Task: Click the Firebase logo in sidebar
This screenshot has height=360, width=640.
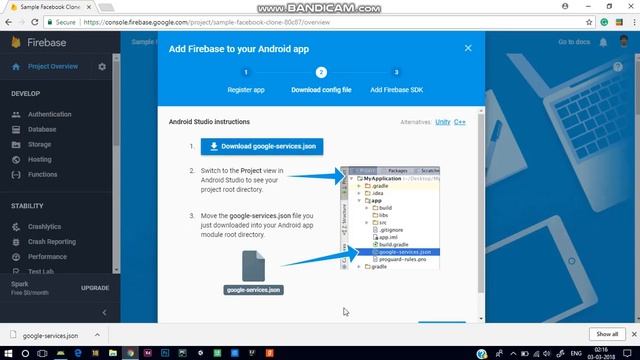Action: pos(16,42)
